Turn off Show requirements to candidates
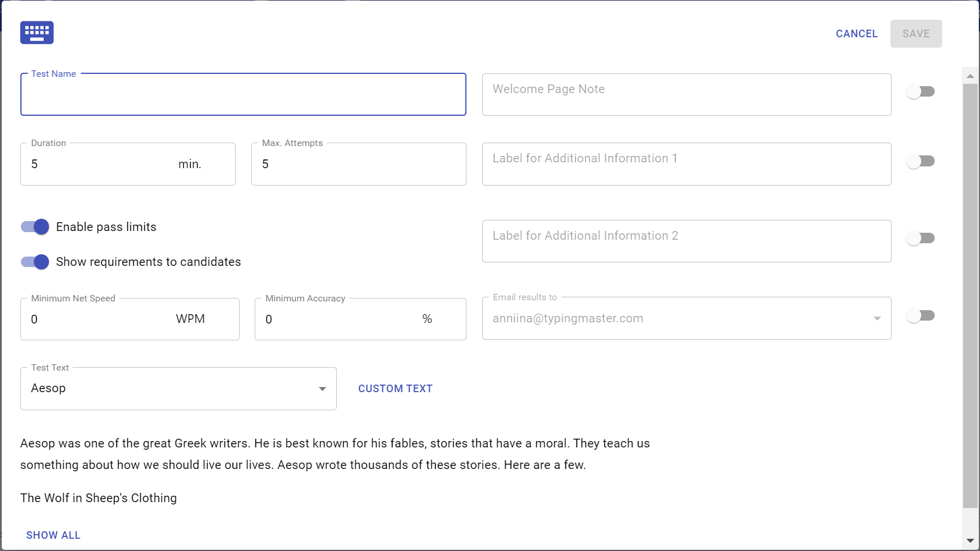980x551 pixels. tap(34, 262)
